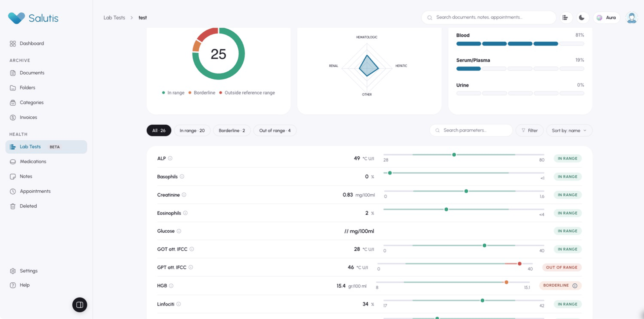
Task: Open the Filter button
Action: [x=530, y=131]
